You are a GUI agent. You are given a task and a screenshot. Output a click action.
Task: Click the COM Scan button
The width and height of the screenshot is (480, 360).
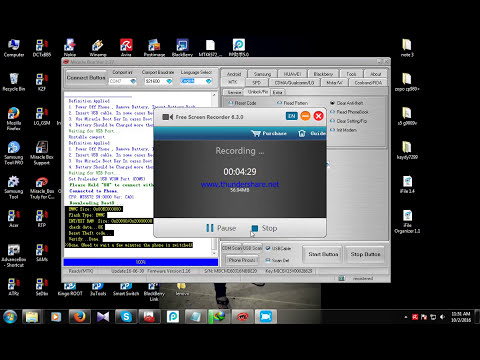232,248
